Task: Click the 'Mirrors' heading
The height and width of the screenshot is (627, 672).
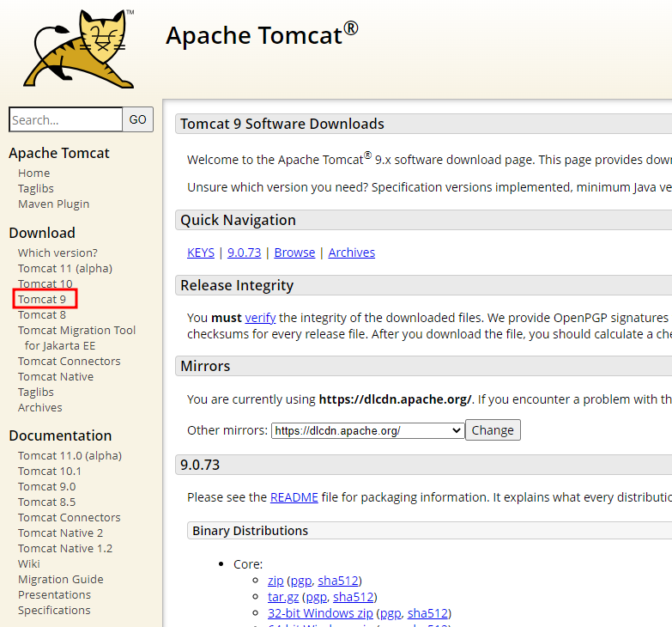Action: pyautogui.click(x=205, y=366)
